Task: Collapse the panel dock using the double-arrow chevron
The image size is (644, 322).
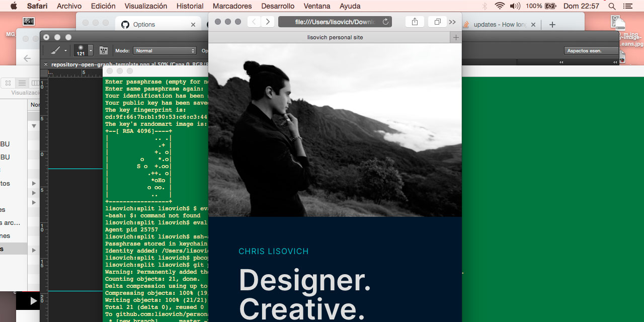Action: tap(615, 62)
